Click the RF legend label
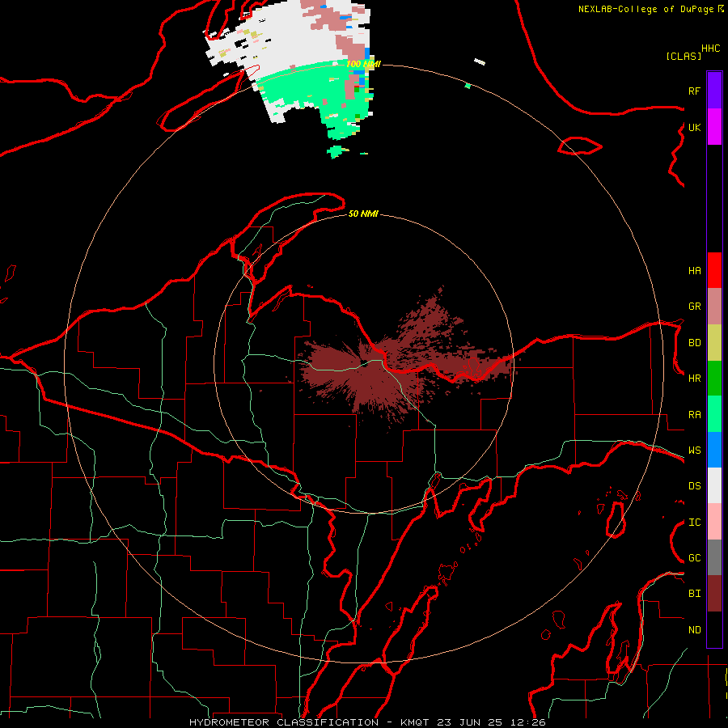This screenshot has width=728, height=728. pyautogui.click(x=694, y=91)
